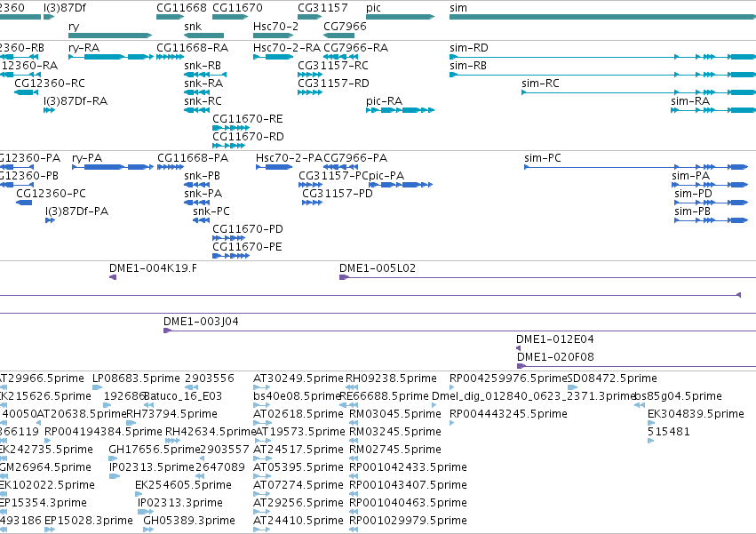Select the DME1-003J04 clone start

(x=167, y=331)
